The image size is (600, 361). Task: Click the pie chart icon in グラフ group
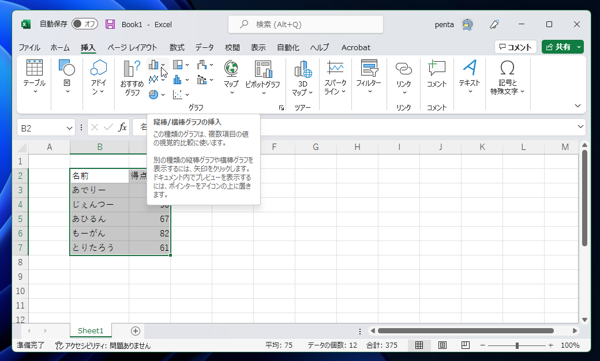[153, 94]
